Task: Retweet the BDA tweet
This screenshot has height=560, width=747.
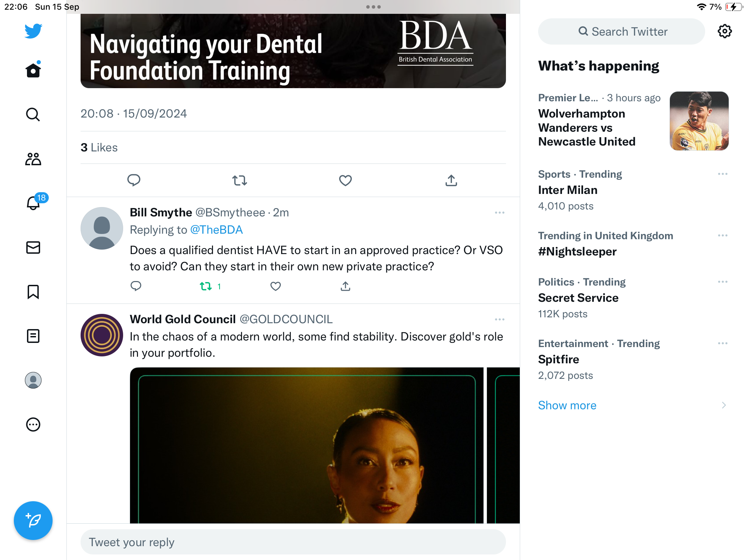Action: [x=240, y=180]
